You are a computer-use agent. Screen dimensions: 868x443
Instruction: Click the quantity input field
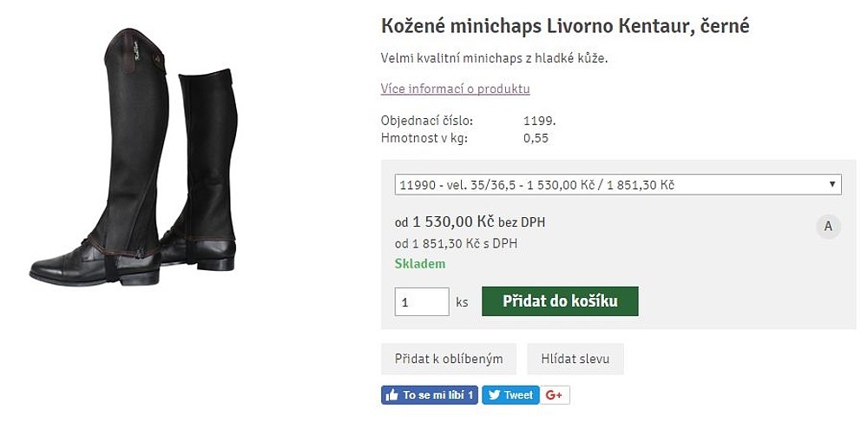pos(422,301)
